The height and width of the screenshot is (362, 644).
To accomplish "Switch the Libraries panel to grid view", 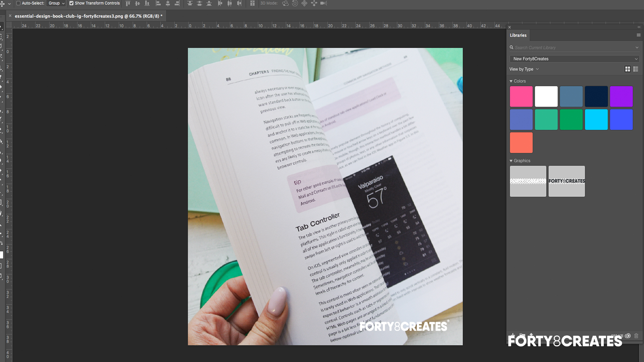I will pos(628,69).
